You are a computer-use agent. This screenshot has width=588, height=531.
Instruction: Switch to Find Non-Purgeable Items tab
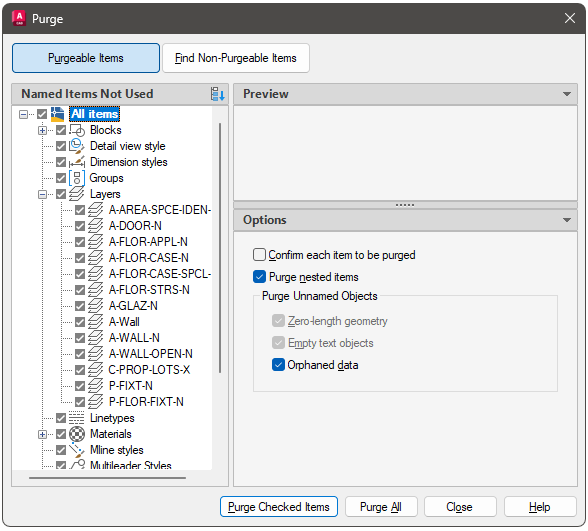pyautogui.click(x=236, y=58)
